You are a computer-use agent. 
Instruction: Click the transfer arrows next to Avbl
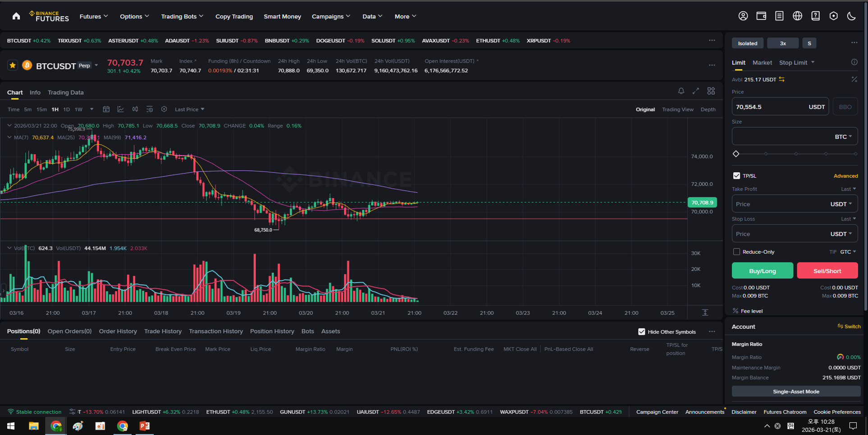point(782,79)
